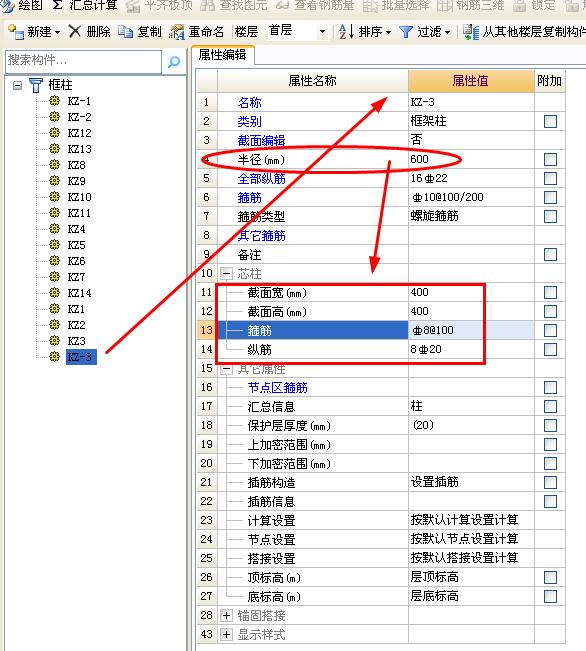Tick the 附加 checkbox for 全部纵筋 row
Image resolution: width=586 pixels, height=651 pixels.
550,179
